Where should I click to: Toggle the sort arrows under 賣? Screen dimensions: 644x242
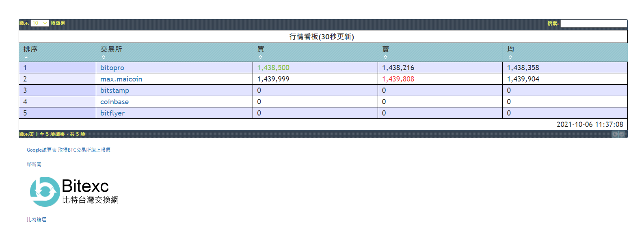[x=385, y=57]
